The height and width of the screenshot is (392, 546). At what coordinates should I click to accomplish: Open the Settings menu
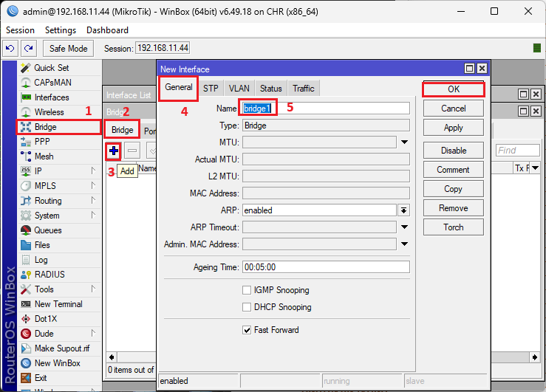pos(60,30)
